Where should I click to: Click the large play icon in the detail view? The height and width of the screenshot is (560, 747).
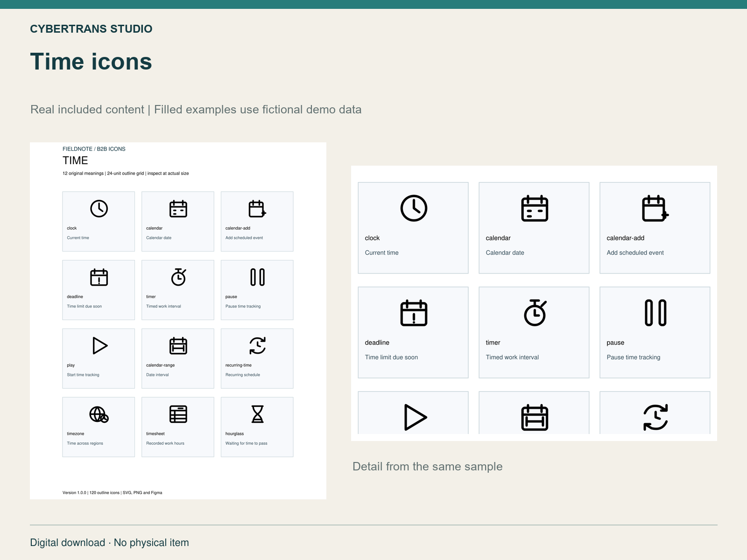click(x=416, y=417)
